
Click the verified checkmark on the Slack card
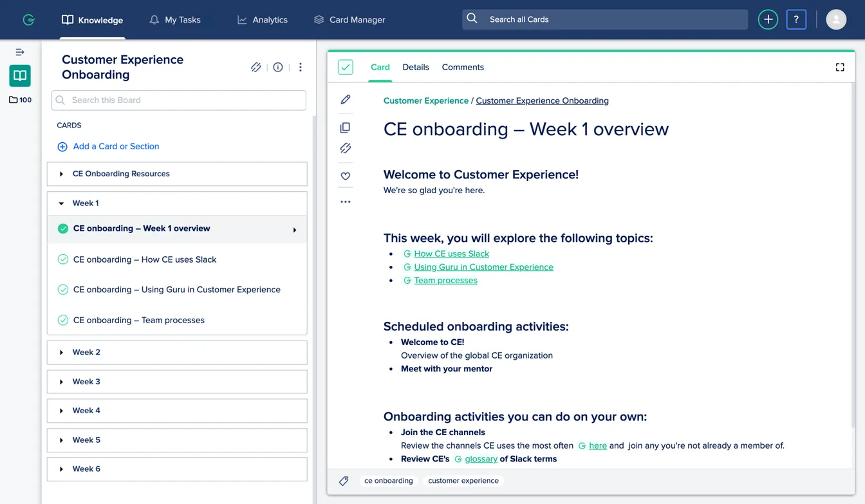[62, 259]
